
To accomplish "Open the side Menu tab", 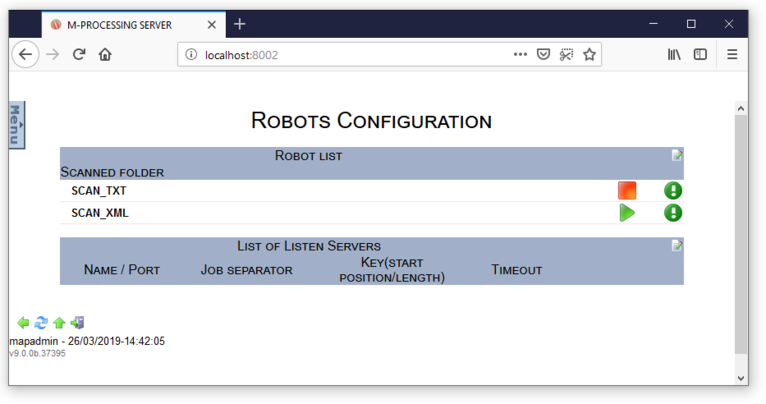I will (x=16, y=125).
